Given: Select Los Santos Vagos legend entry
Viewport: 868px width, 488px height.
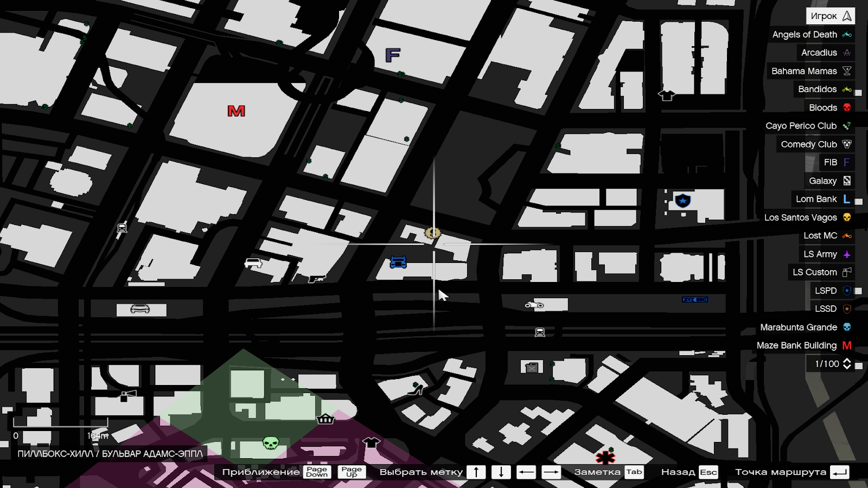Looking at the screenshot, I should 807,217.
